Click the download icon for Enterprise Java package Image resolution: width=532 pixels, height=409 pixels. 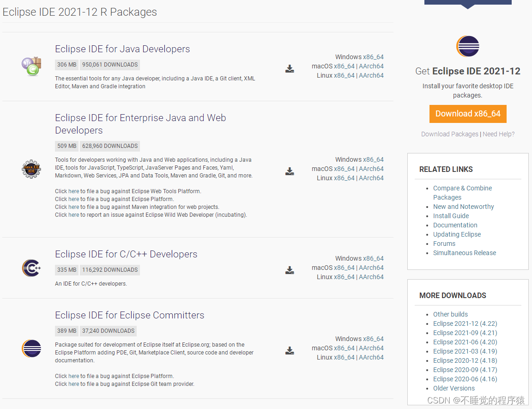coord(290,171)
